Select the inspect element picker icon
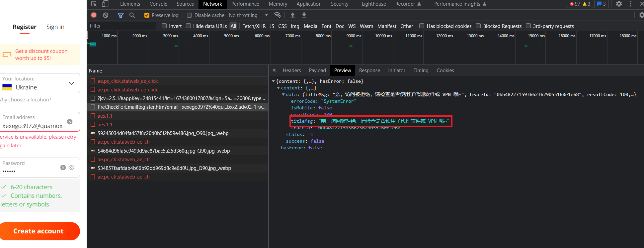 point(94,4)
